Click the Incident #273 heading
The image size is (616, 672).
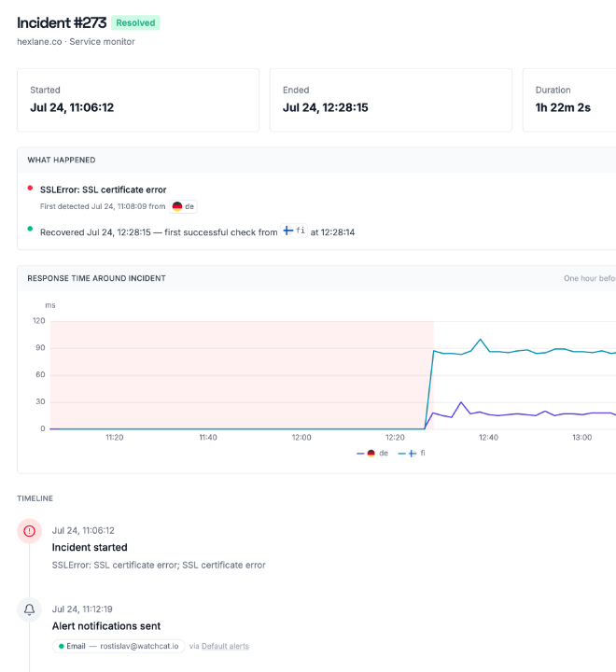(x=62, y=22)
